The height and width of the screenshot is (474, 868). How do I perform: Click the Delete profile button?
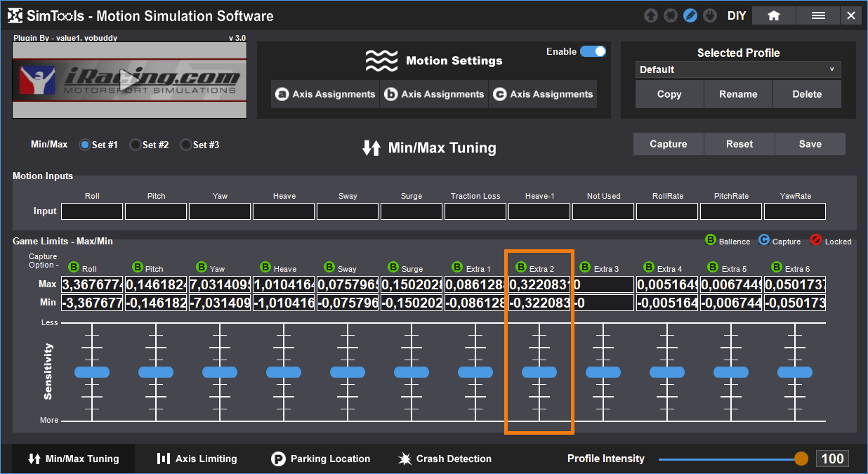[807, 94]
